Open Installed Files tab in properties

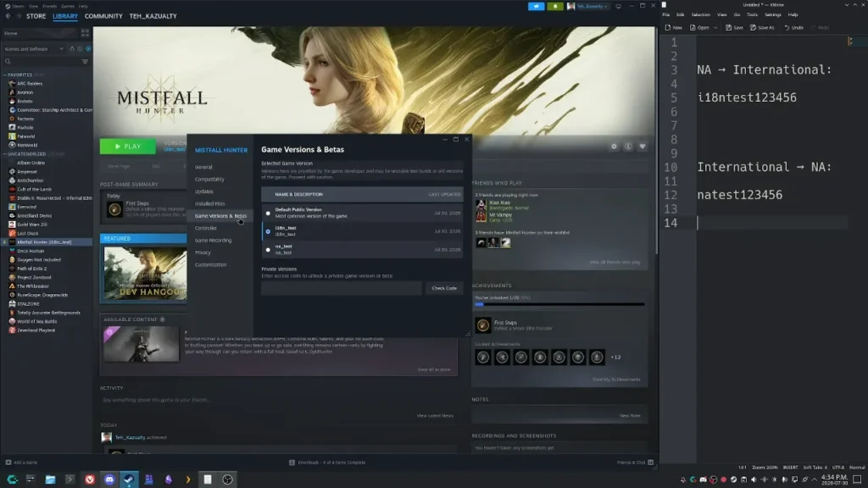point(210,203)
